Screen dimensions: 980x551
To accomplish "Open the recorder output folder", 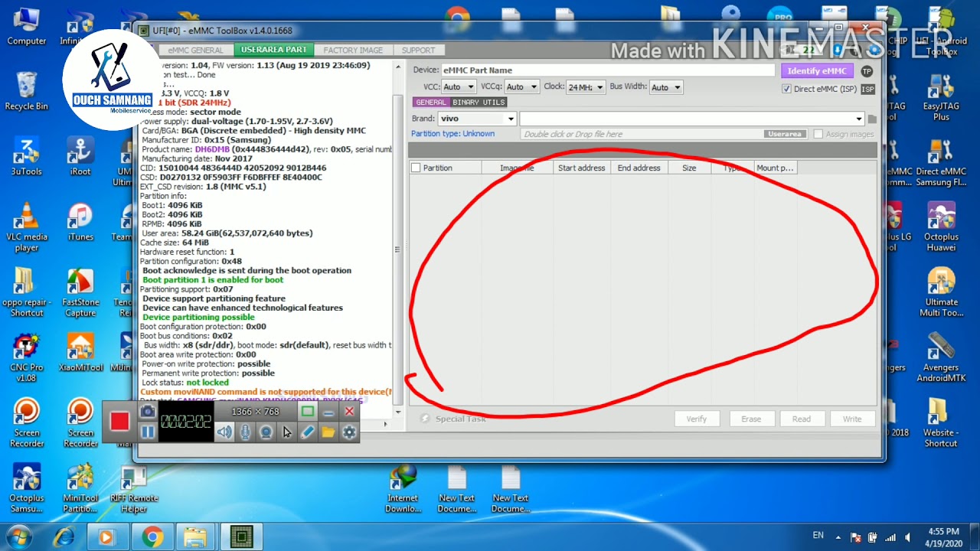I will 328,432.
